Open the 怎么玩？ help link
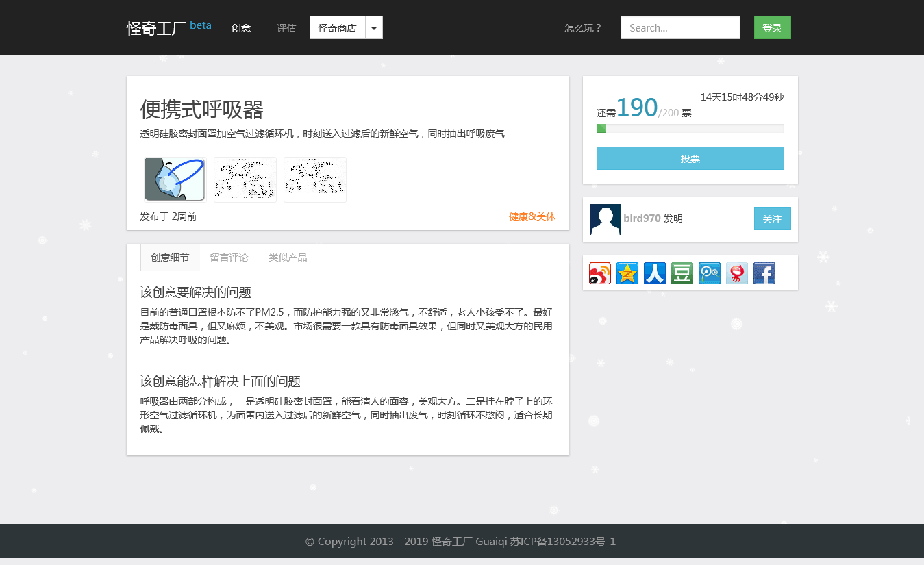This screenshot has width=924, height=565. pos(584,28)
